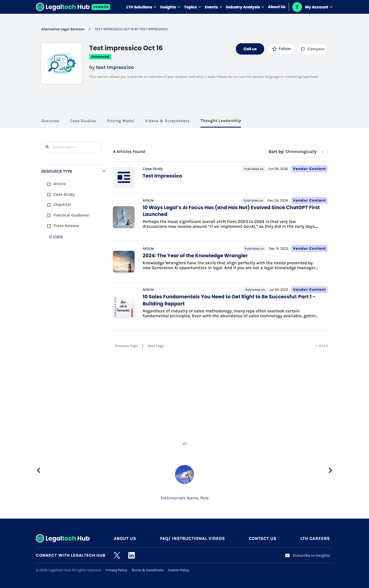369x588 pixels.
Task: Open the Privacy Policy footer link
Action: pos(116,570)
